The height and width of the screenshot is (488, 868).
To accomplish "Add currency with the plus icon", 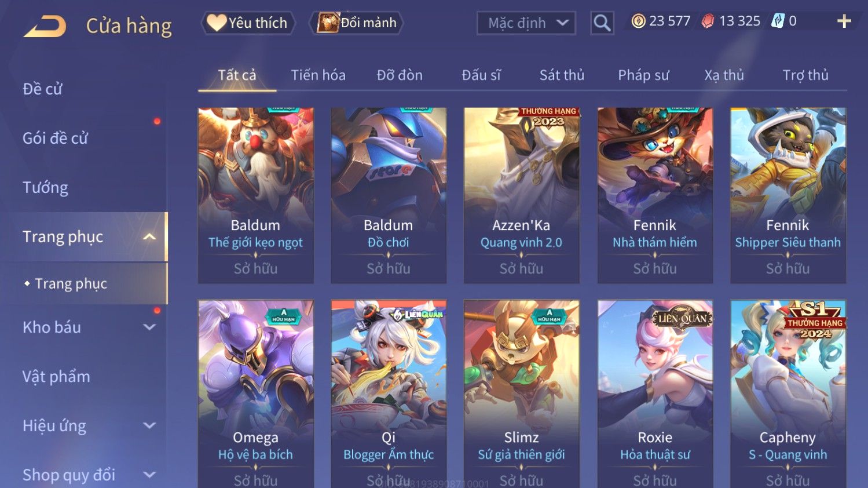I will (x=844, y=21).
